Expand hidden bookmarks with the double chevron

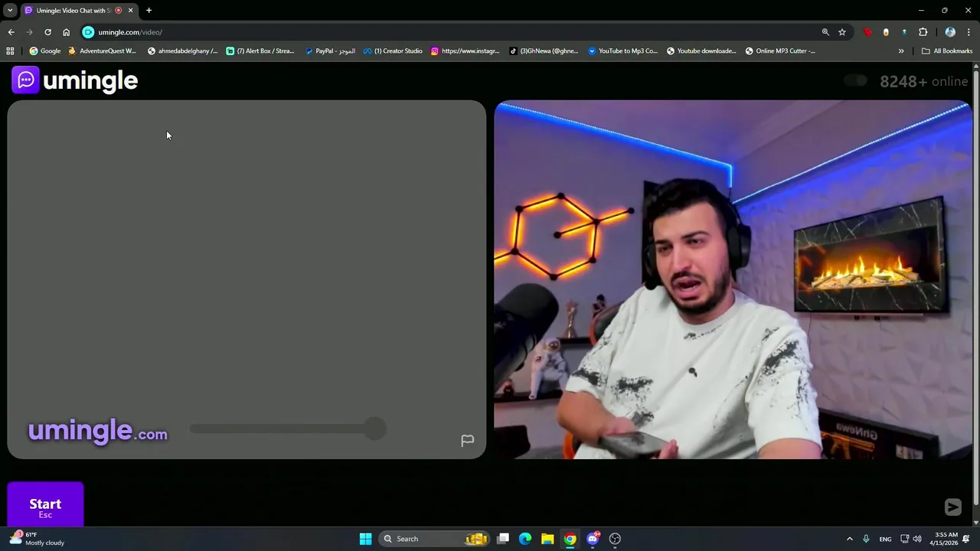pos(901,51)
